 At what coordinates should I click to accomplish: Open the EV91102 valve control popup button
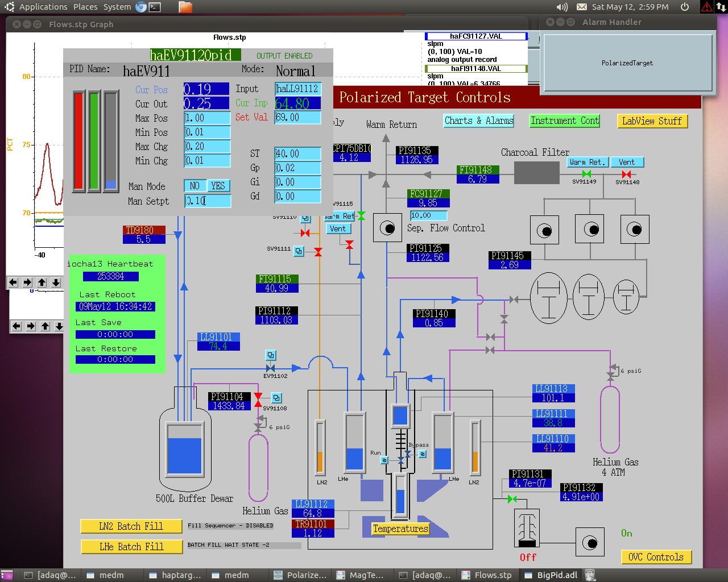tap(271, 355)
